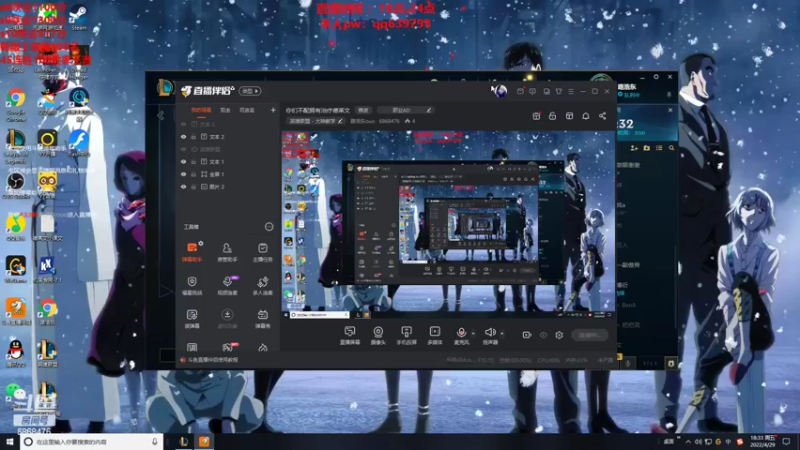Click the start streaming button

click(589, 335)
